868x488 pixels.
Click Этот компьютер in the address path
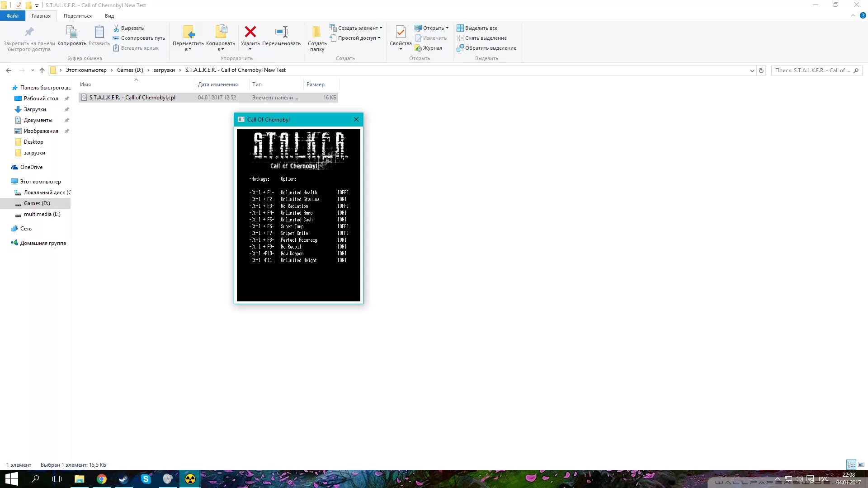86,70
